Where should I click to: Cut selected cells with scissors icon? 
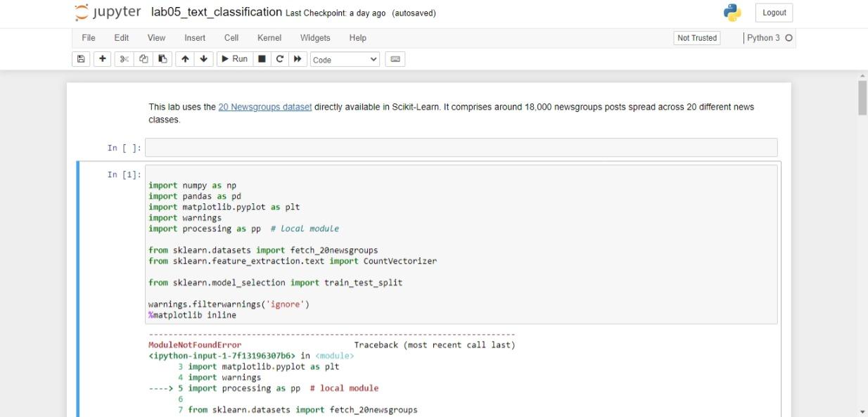pyautogui.click(x=125, y=59)
